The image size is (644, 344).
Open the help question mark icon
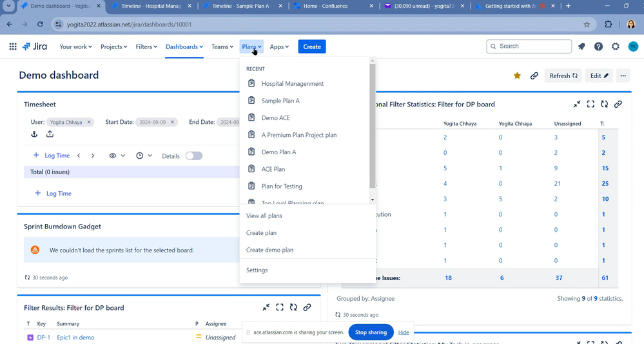[x=598, y=46]
